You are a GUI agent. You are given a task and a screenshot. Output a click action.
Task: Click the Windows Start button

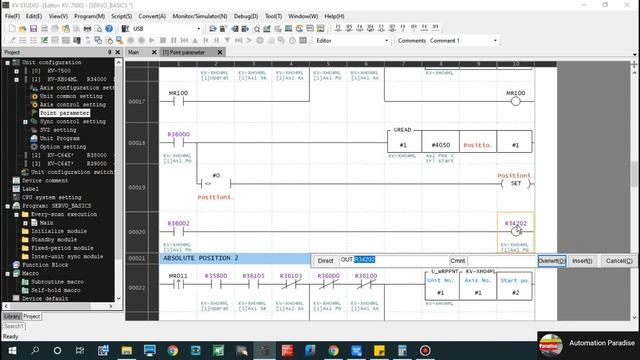[x=12, y=351]
